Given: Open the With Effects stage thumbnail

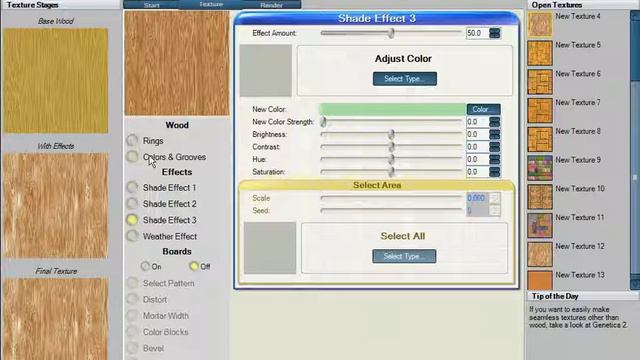Looking at the screenshot, I should [56, 206].
